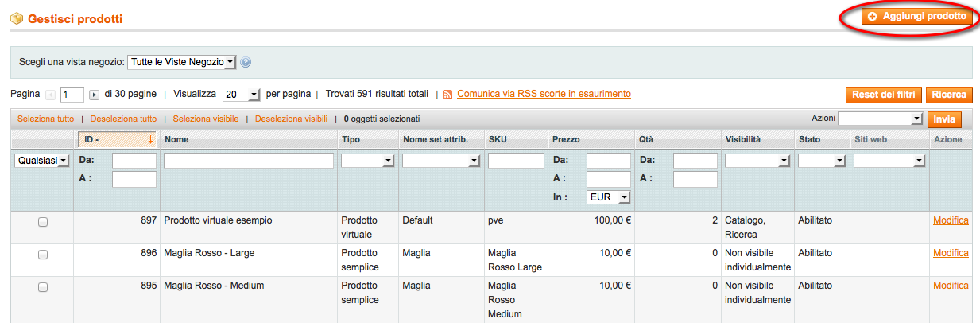The height and width of the screenshot is (323, 980).
Task: Click the RSS feed icon
Action: (447, 95)
